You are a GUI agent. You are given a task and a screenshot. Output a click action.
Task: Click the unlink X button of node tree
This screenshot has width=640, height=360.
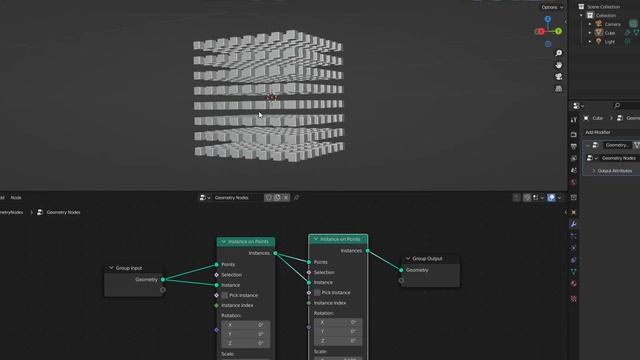[286, 198]
